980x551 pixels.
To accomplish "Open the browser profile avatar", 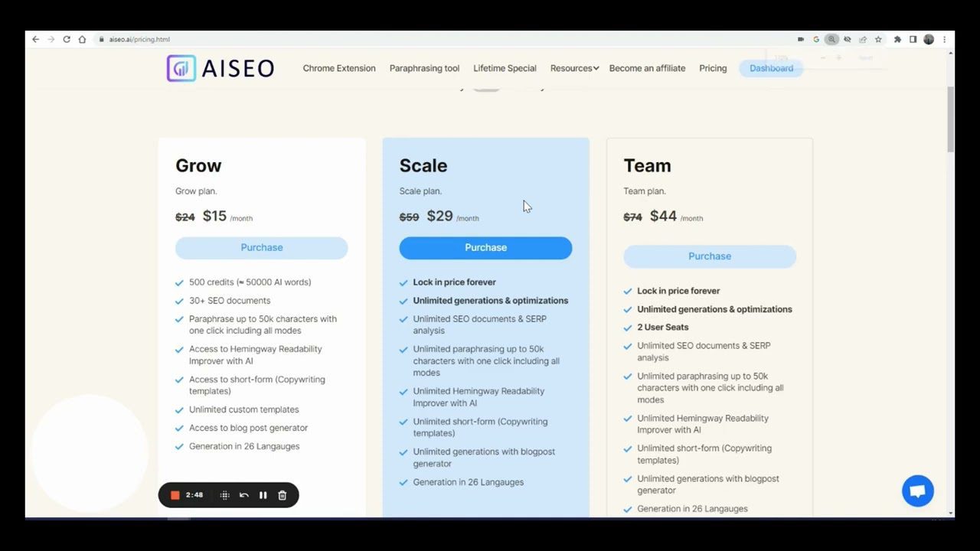I will tap(929, 40).
